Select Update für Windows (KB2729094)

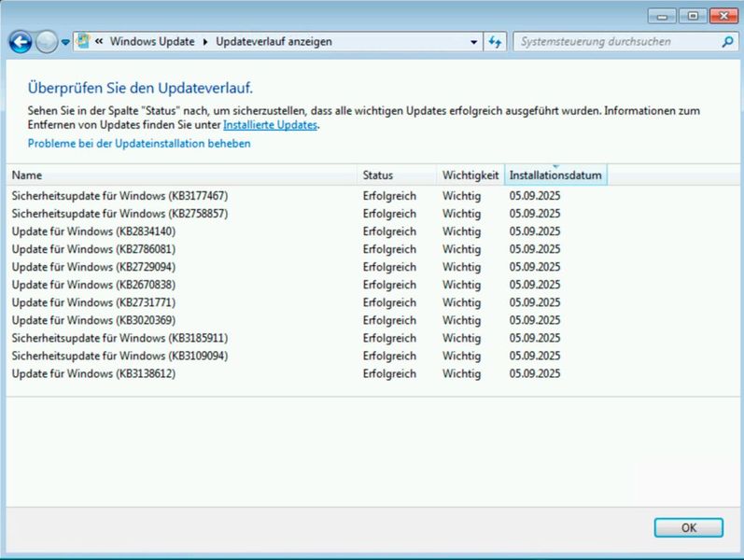[93, 267]
